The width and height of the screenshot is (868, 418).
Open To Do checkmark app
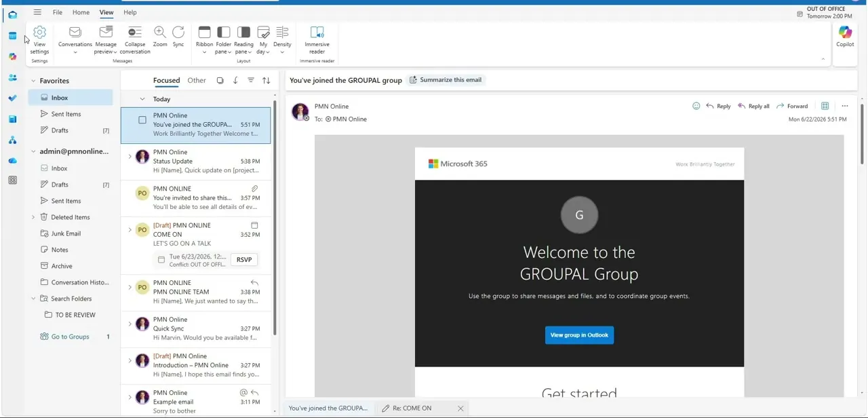(x=12, y=98)
